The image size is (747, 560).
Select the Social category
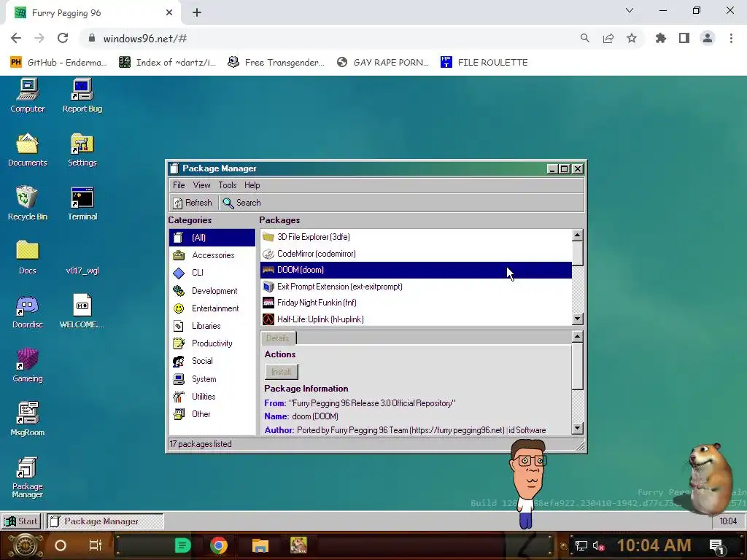(212, 361)
